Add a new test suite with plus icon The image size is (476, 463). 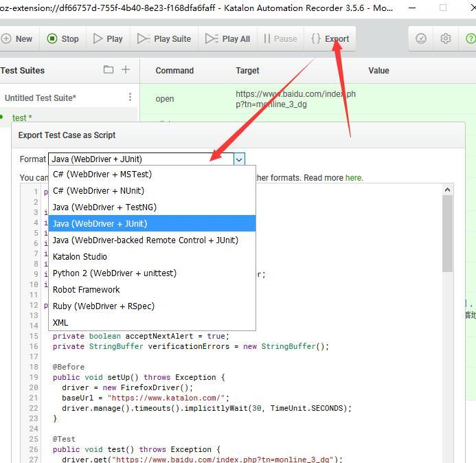tap(126, 69)
